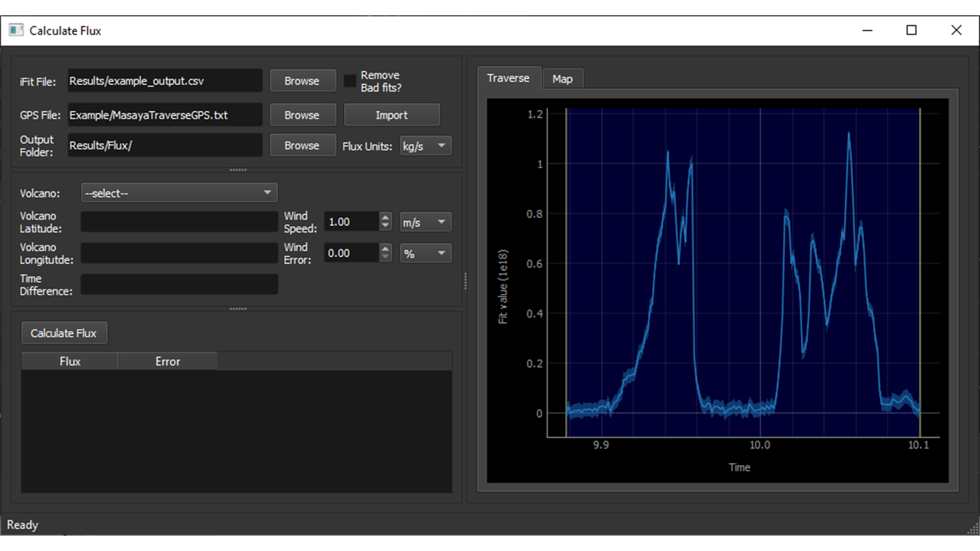
Task: Click the Fit value (1e18) axis label
Action: click(x=503, y=287)
